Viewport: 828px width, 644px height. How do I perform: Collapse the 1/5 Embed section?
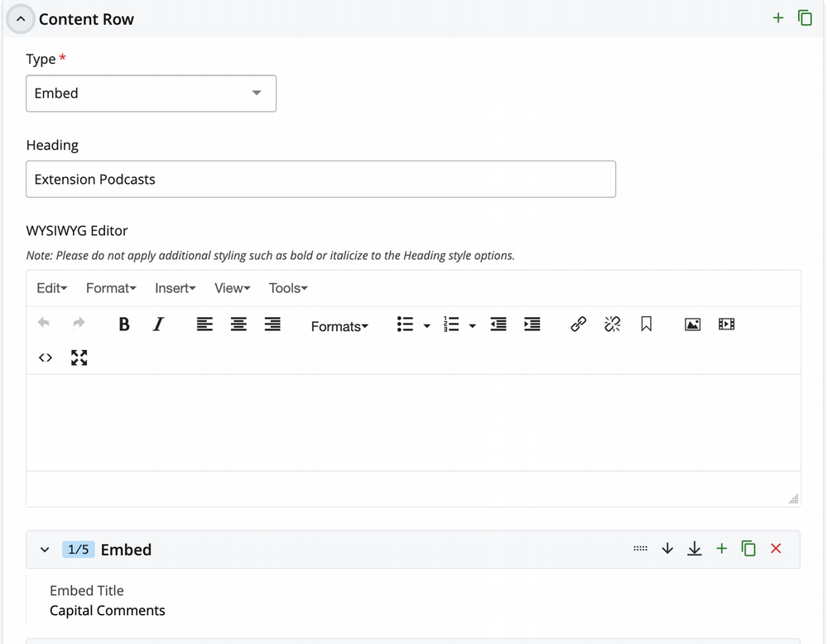(x=45, y=549)
